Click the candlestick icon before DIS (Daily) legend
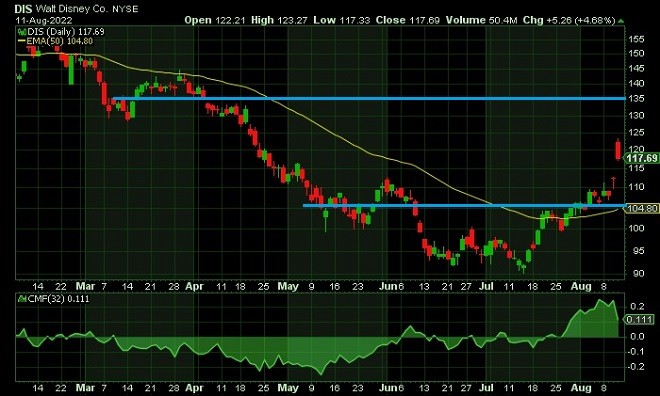The width and height of the screenshot is (660, 396). tap(22, 32)
